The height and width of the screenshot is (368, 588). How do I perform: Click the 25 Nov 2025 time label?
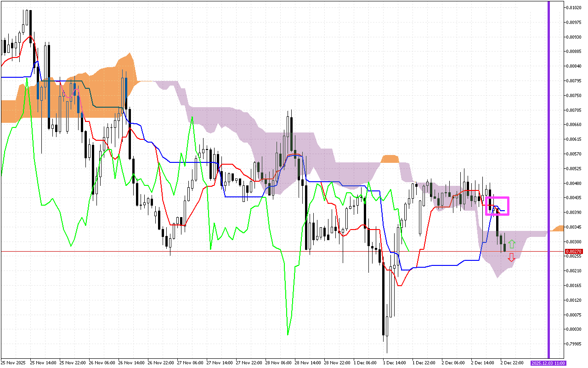(x=14, y=363)
